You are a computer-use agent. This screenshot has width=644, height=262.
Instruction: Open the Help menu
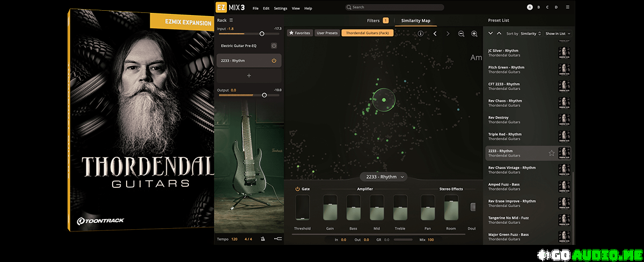click(308, 8)
